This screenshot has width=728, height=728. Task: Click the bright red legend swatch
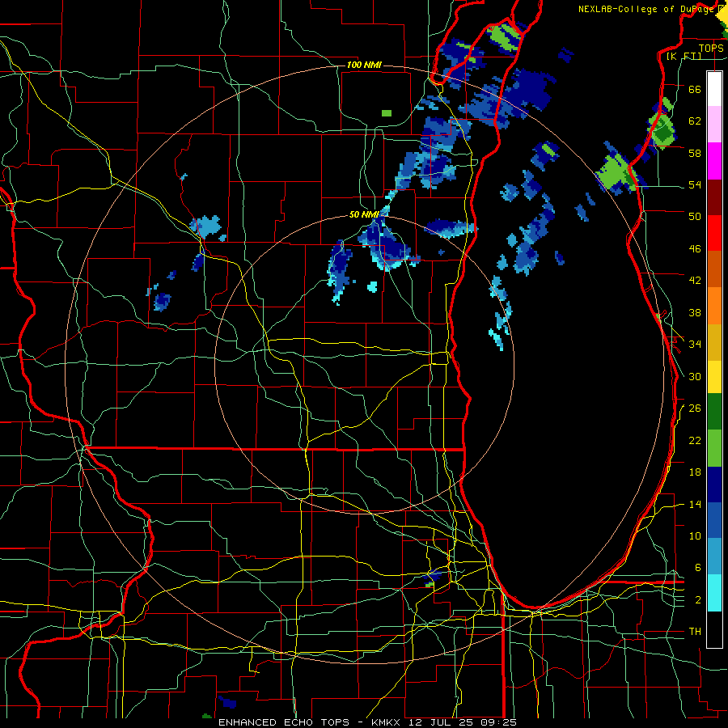coord(714,233)
